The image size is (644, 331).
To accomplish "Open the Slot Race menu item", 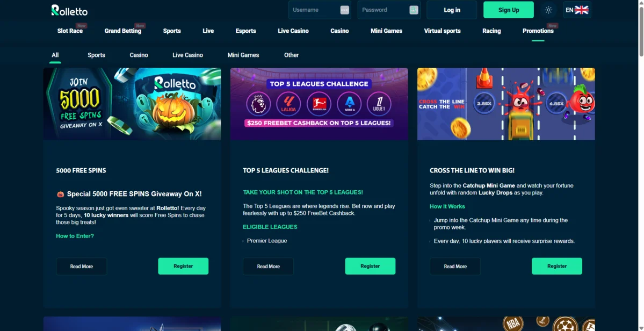I will click(70, 31).
